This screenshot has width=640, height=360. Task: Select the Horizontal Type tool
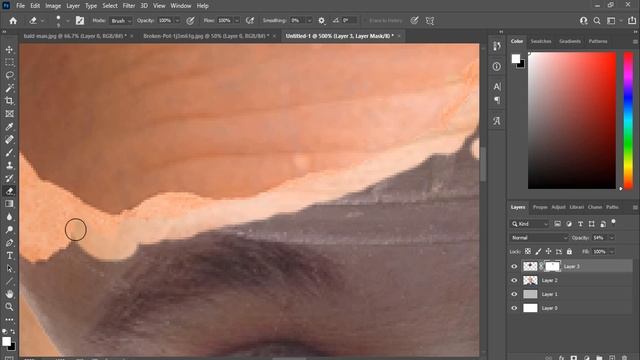point(9,256)
